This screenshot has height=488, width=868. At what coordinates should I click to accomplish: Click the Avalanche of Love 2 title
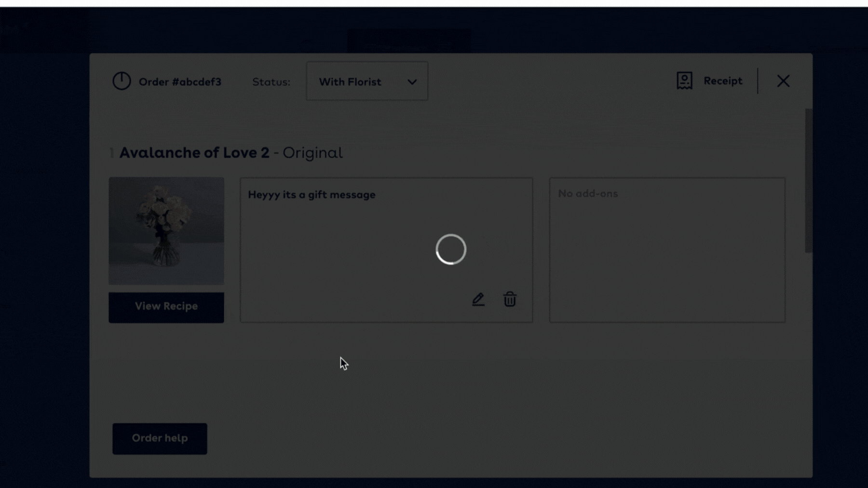tap(194, 153)
